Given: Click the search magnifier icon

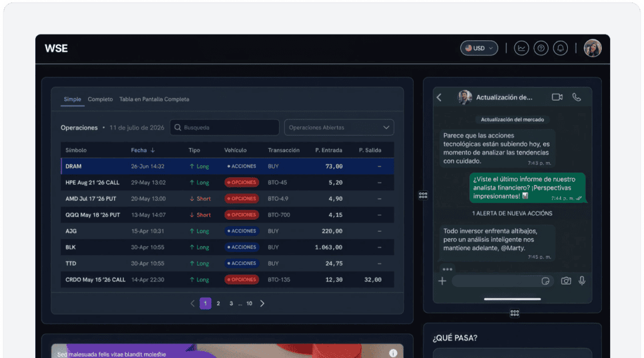Looking at the screenshot, I should [x=178, y=127].
